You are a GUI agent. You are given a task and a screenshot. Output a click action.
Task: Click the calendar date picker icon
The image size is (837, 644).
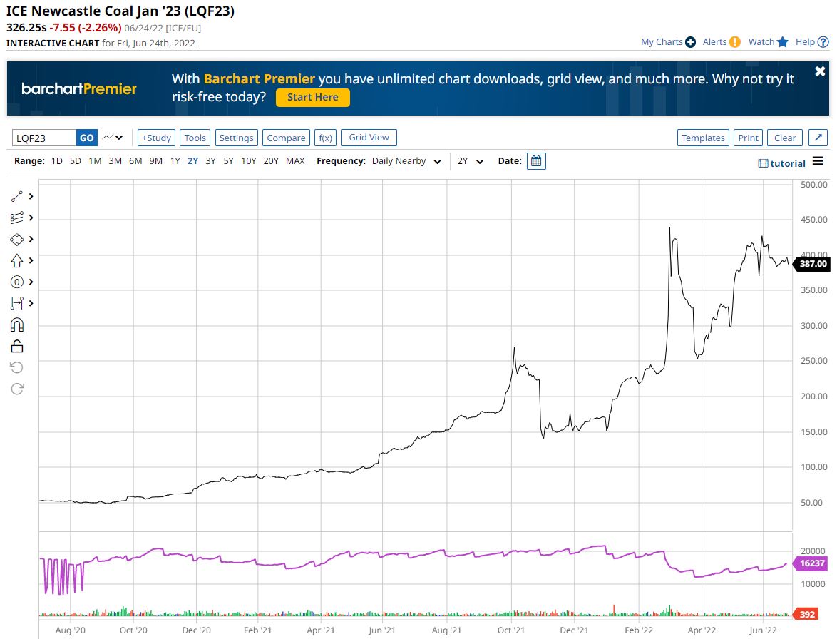click(537, 161)
